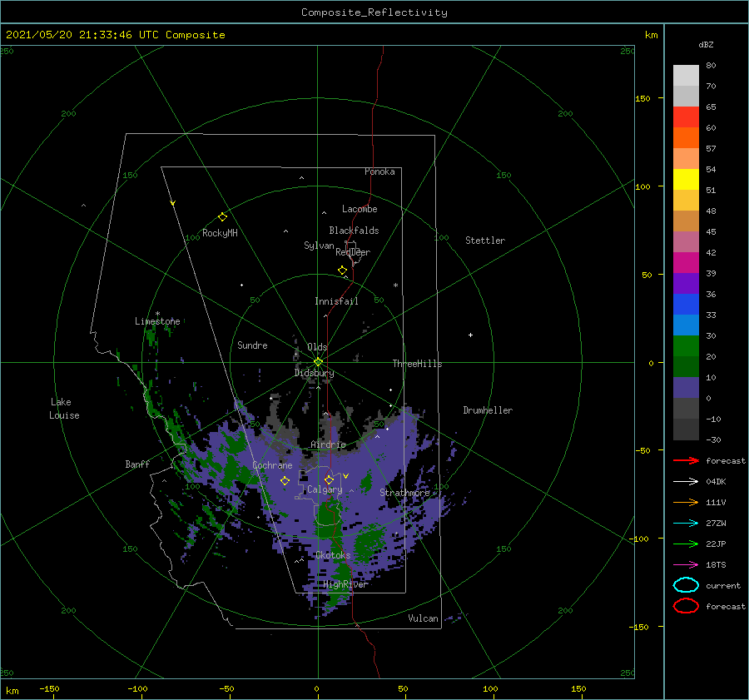Click the dark grey -30 to -10 swatch
The width and height of the screenshot is (749, 700).
[686, 429]
